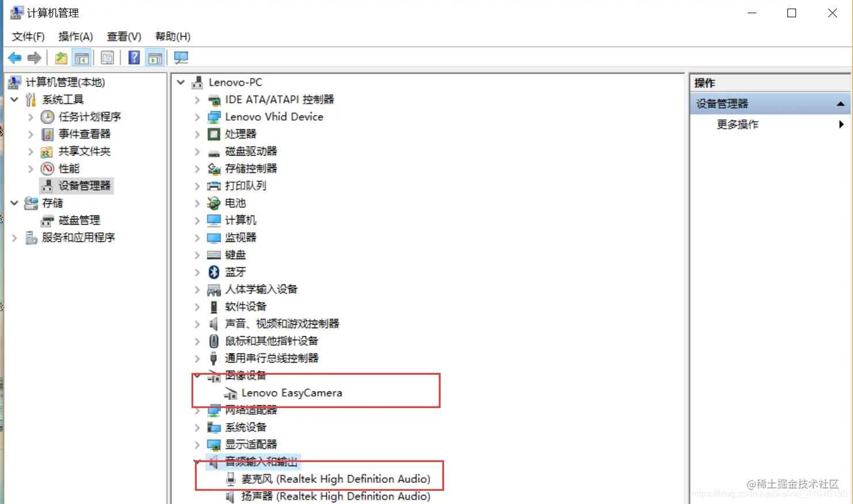Image resolution: width=853 pixels, height=504 pixels.
Task: Click the Forward arrow toolbar icon
Action: pos(35,57)
